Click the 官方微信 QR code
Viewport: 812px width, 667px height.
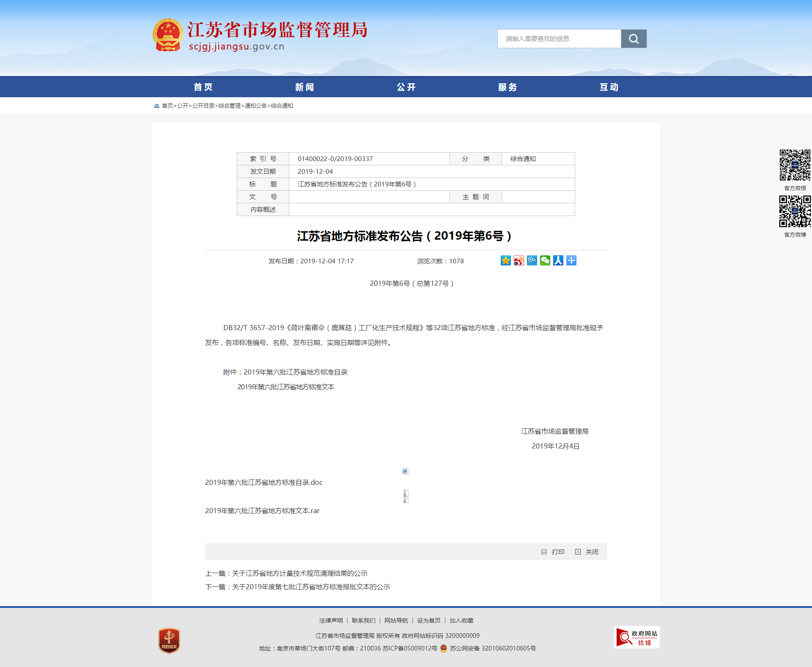[795, 165]
